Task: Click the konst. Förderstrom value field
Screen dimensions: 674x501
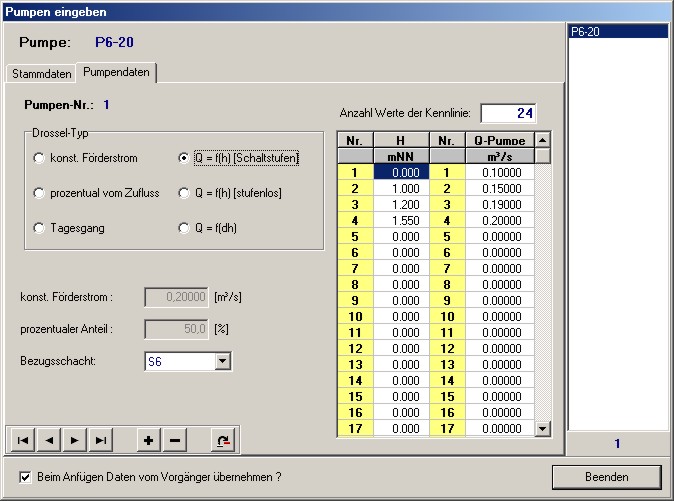Action: [x=177, y=297]
